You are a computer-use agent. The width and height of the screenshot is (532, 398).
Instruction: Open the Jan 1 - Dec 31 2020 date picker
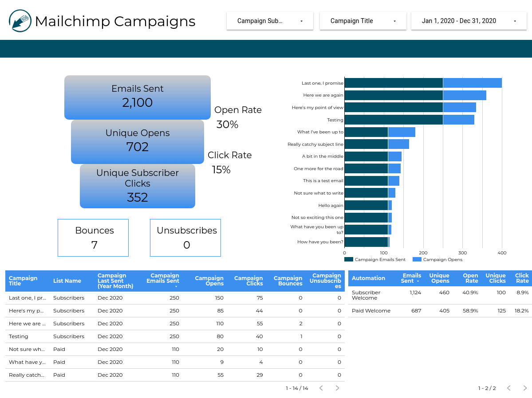click(469, 20)
